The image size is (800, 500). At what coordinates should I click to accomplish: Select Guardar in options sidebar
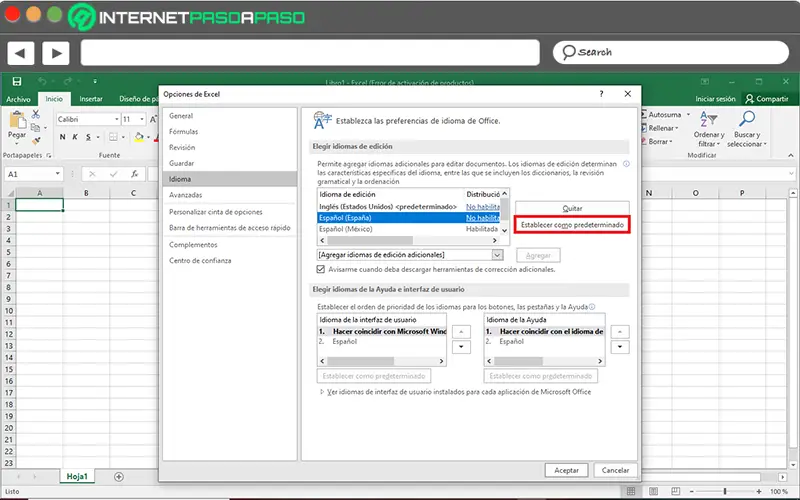pyautogui.click(x=230, y=163)
